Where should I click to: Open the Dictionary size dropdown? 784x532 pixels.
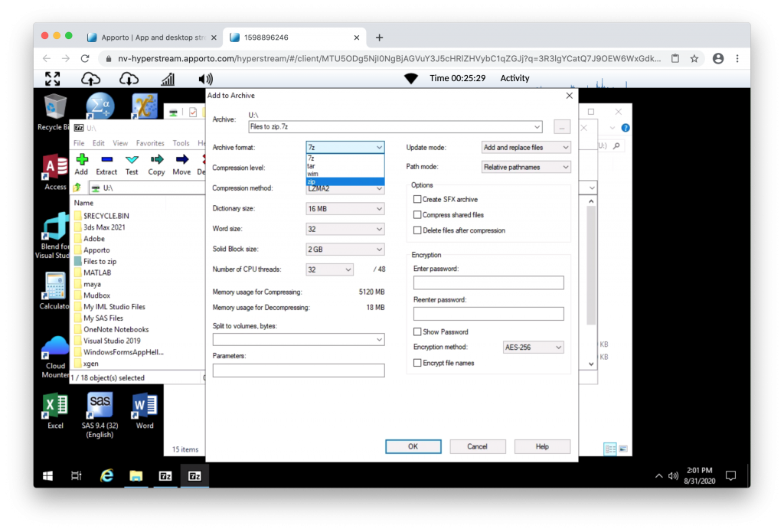coord(345,209)
